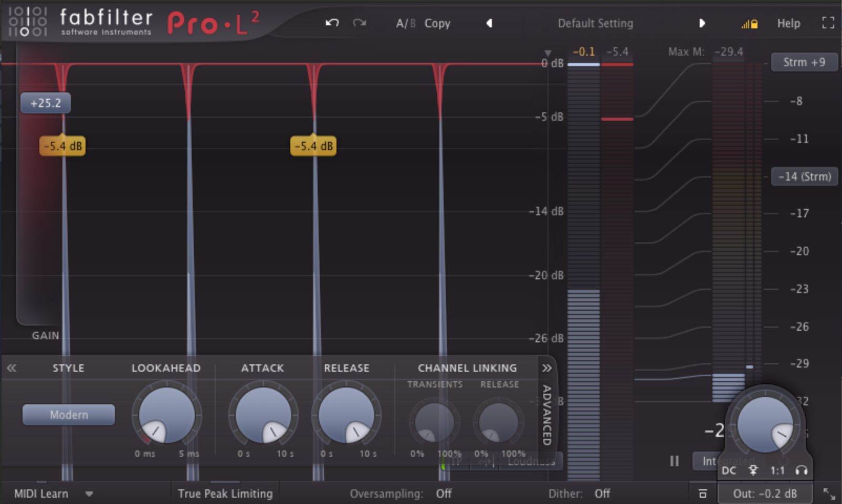842x504 pixels.
Task: Click the MIDI lock icon near Help
Action: [749, 23]
